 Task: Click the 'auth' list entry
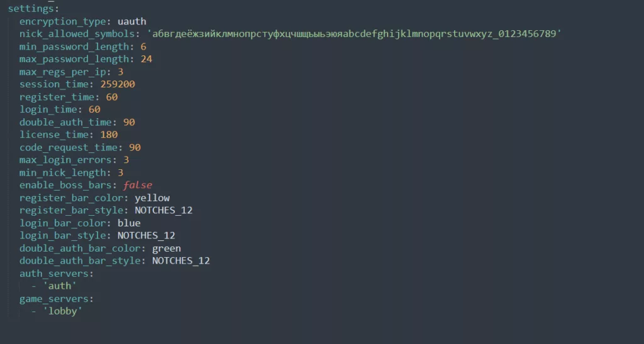pos(60,286)
